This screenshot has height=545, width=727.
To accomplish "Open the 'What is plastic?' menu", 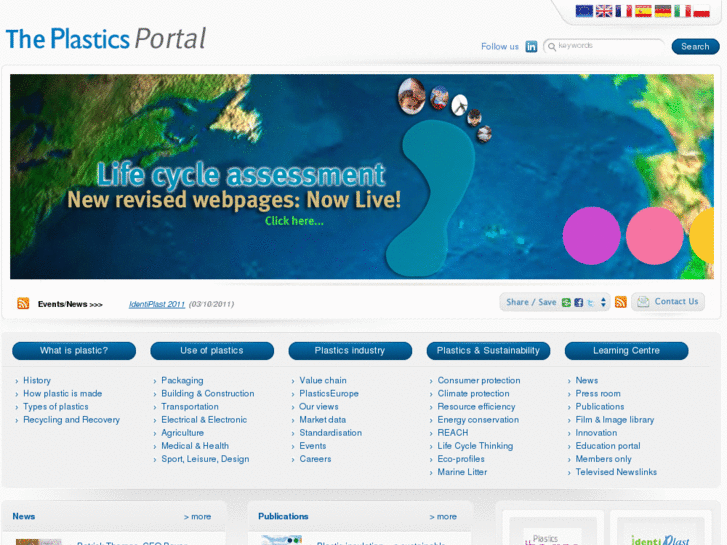I will pos(74,351).
